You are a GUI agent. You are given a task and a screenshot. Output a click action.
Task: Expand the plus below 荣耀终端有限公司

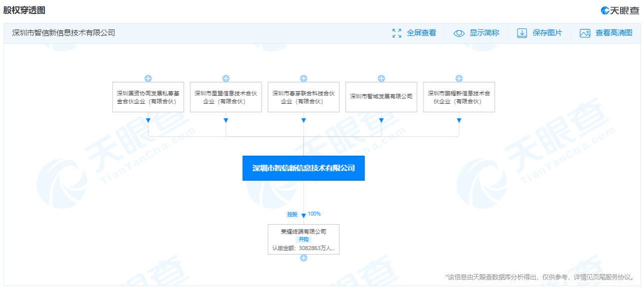click(303, 258)
